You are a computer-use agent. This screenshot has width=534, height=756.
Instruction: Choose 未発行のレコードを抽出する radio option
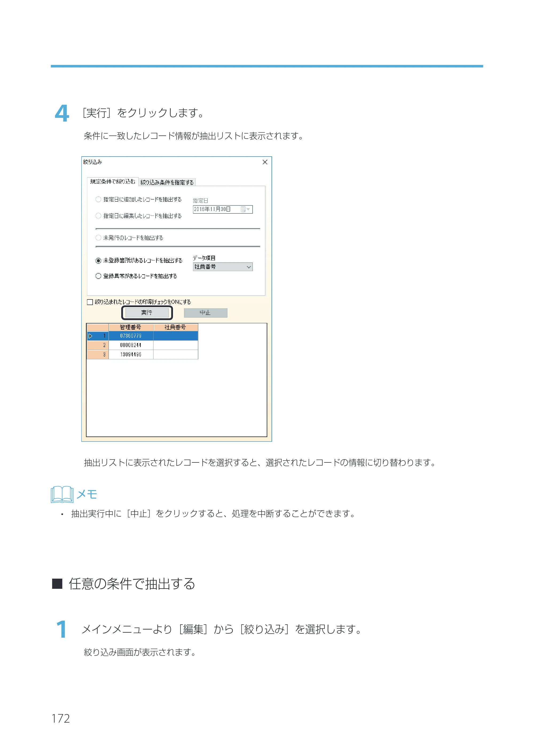(98, 238)
